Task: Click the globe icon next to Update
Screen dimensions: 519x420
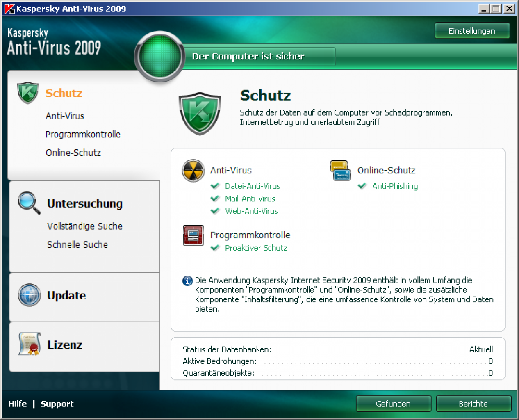Action: click(29, 295)
